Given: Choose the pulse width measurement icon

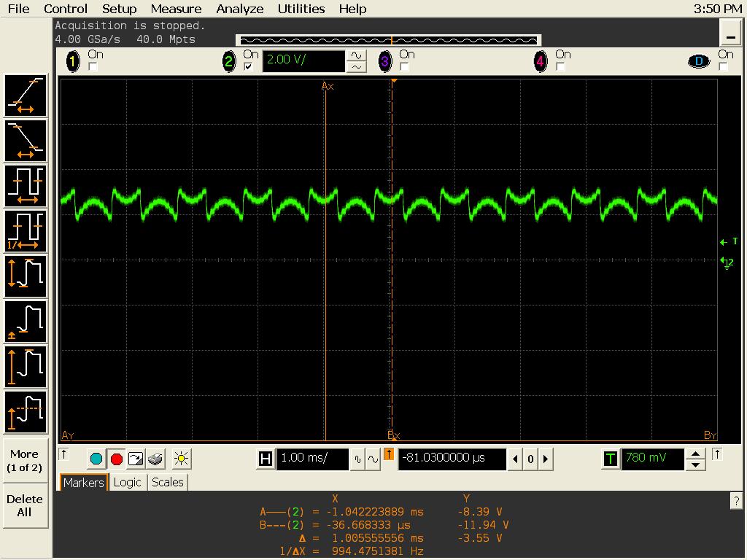Looking at the screenshot, I should [x=25, y=184].
